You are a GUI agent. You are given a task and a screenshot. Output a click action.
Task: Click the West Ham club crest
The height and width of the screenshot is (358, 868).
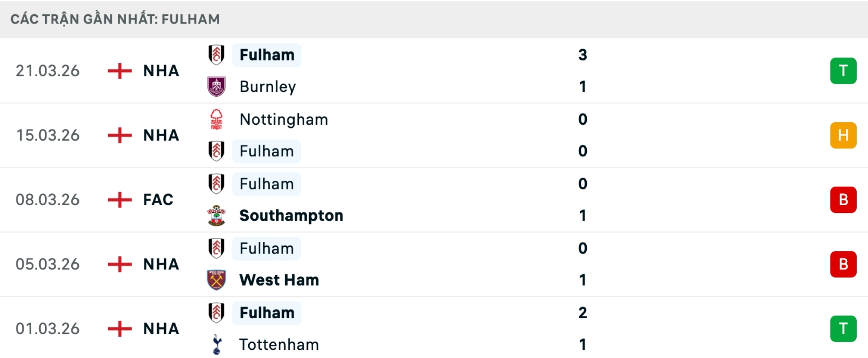[x=217, y=280]
